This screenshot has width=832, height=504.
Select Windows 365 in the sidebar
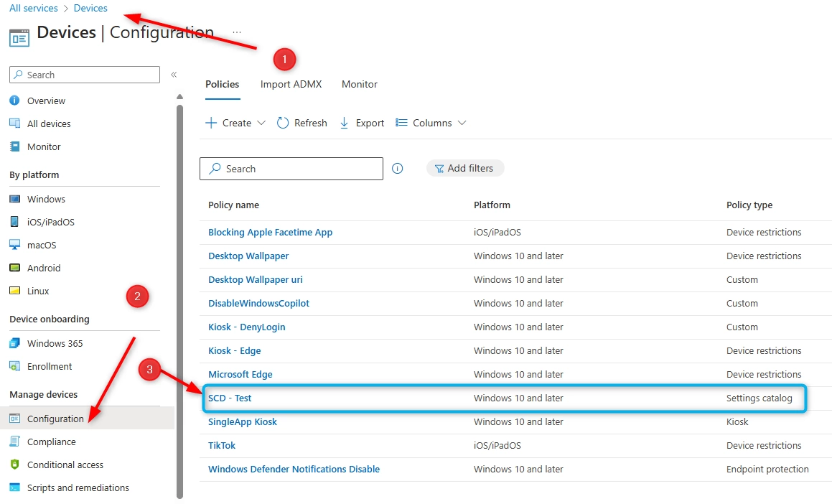(x=55, y=343)
